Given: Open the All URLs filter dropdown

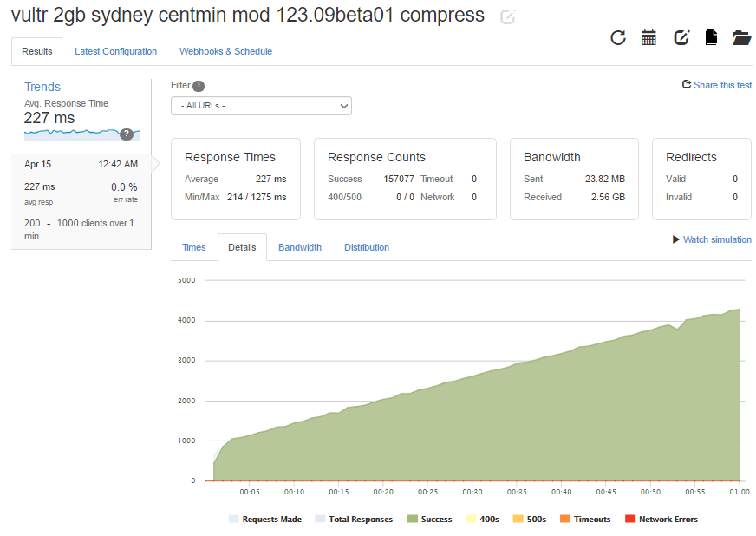Looking at the screenshot, I should click(261, 106).
